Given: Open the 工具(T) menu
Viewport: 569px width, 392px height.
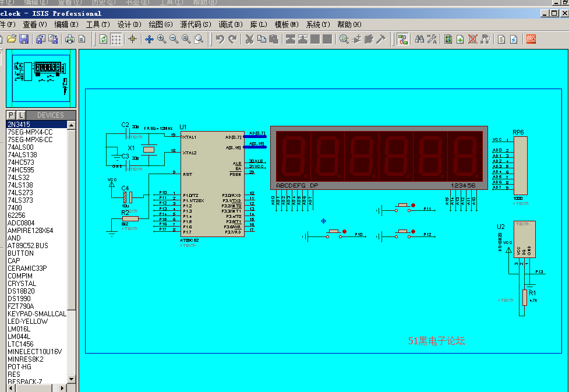Looking at the screenshot, I should (98, 24).
